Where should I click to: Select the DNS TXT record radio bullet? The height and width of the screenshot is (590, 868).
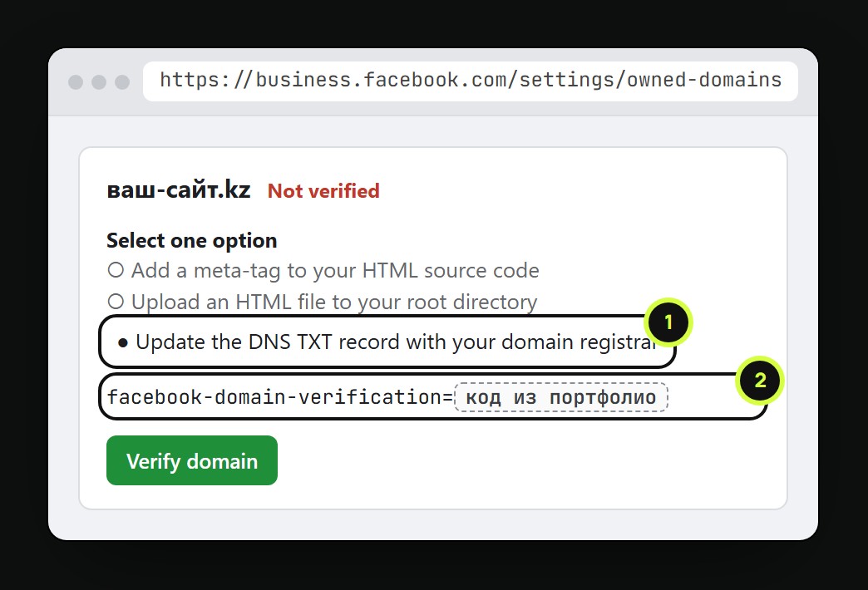coord(123,343)
